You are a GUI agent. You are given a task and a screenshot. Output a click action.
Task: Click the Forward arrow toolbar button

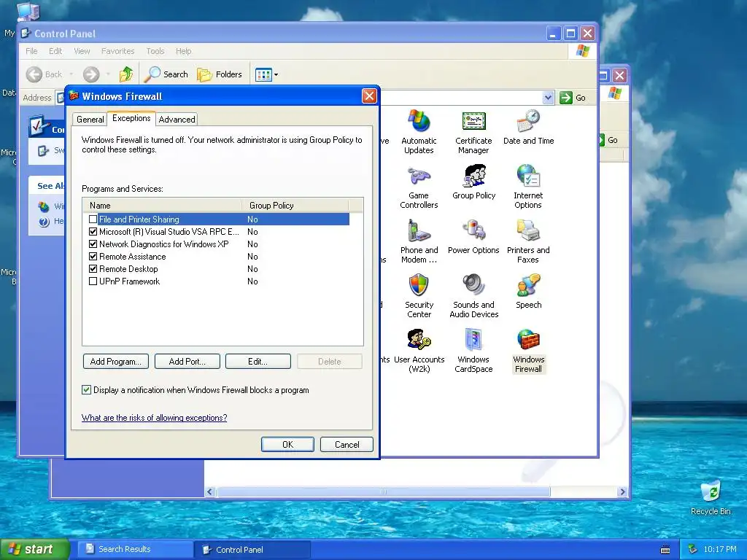coord(91,74)
